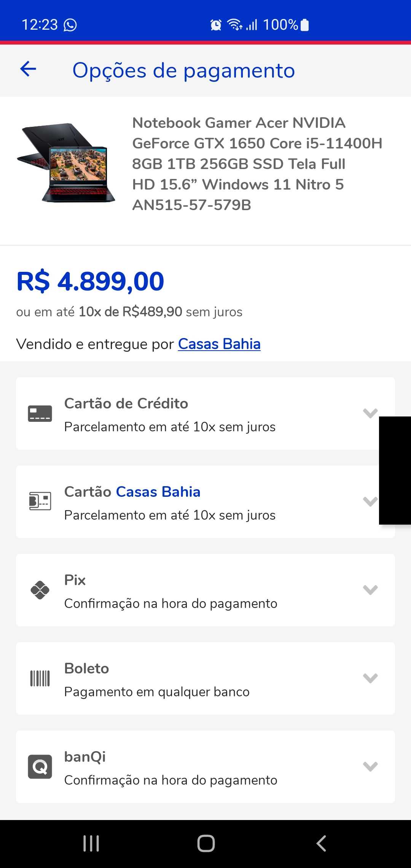411x868 pixels.
Task: Expand the Cartão de Crédito chevron
Action: pos(370,413)
